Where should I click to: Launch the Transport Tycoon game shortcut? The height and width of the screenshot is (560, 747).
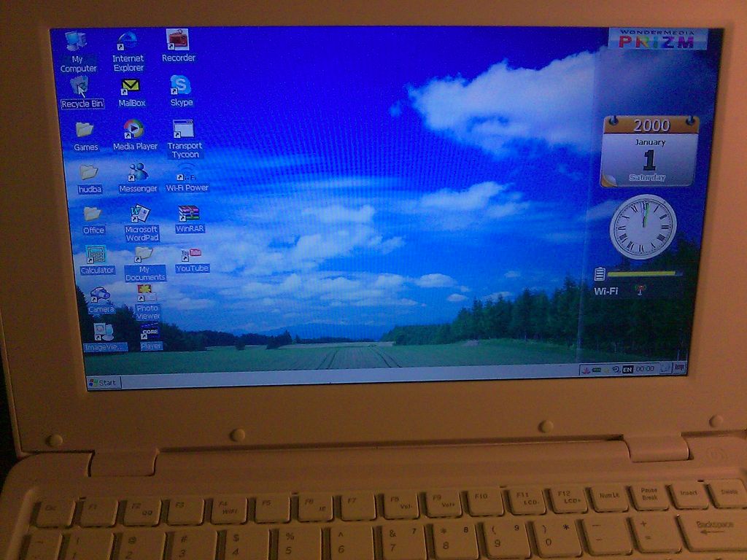(183, 129)
